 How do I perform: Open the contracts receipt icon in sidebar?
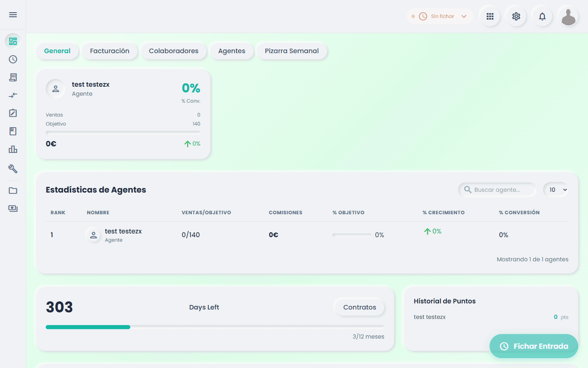point(13,77)
